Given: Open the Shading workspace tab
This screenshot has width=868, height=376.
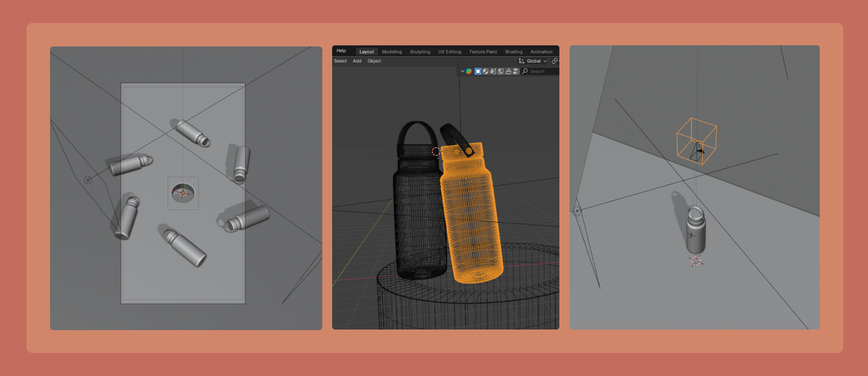Looking at the screenshot, I should pos(514,52).
